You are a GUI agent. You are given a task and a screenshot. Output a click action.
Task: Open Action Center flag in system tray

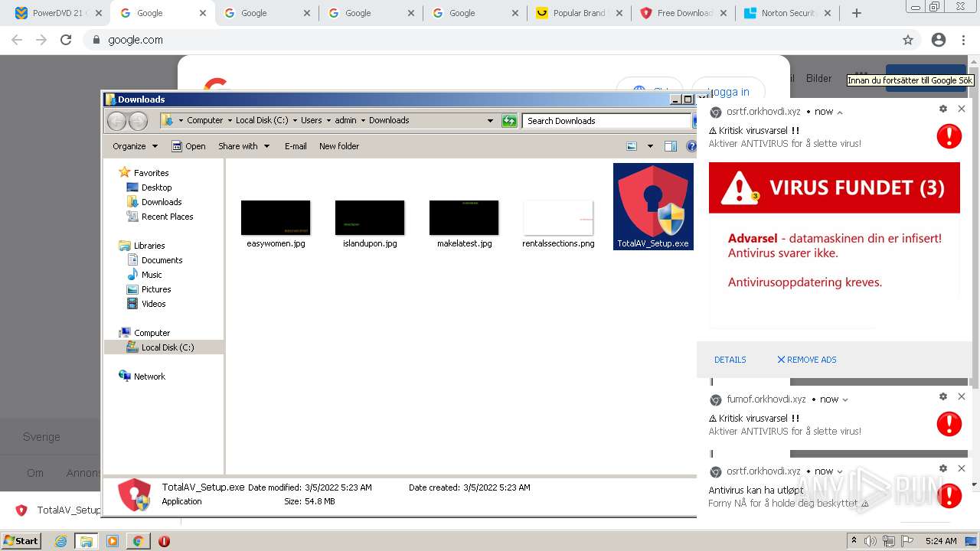tap(906, 541)
